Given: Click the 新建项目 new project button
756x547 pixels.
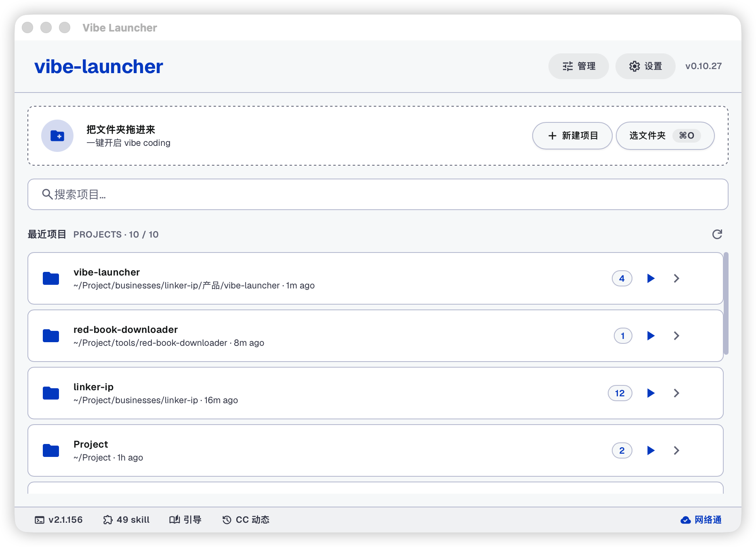Looking at the screenshot, I should point(572,136).
